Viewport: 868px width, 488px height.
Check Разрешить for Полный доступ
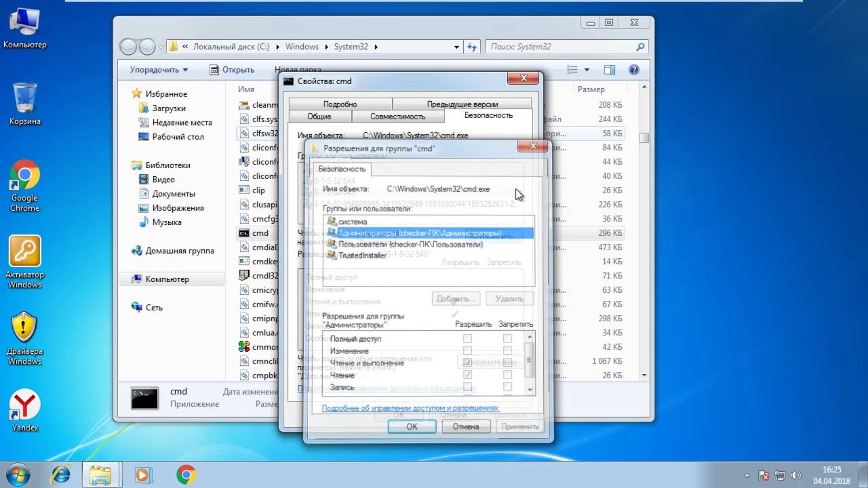point(467,338)
